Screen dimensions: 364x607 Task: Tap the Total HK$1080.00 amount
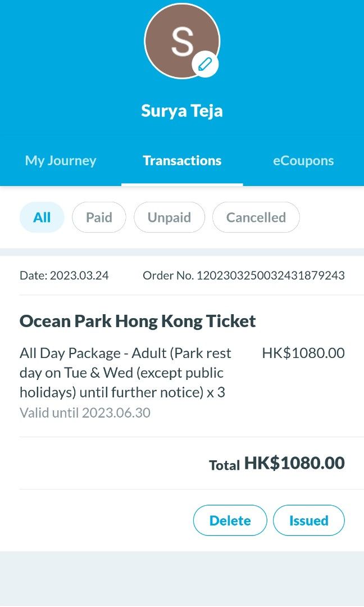tap(275, 463)
